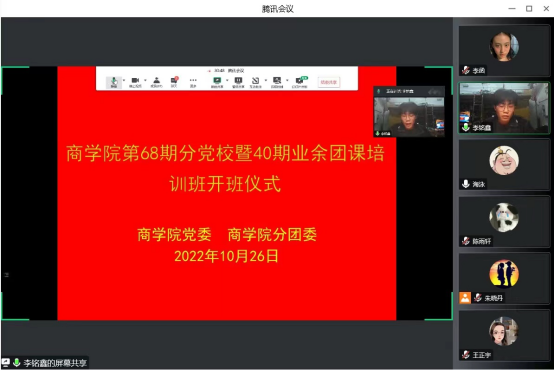Select 李铭鑫's highlighted video tile

pos(504,108)
